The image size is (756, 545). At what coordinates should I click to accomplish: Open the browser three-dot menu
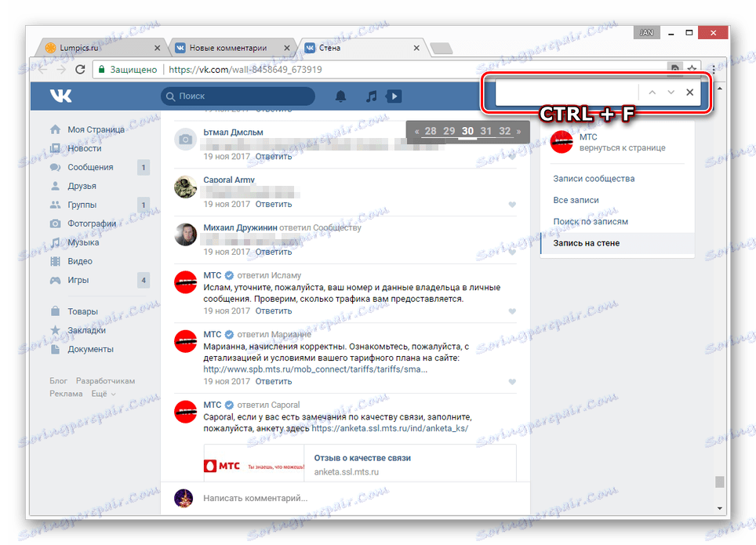coord(712,69)
